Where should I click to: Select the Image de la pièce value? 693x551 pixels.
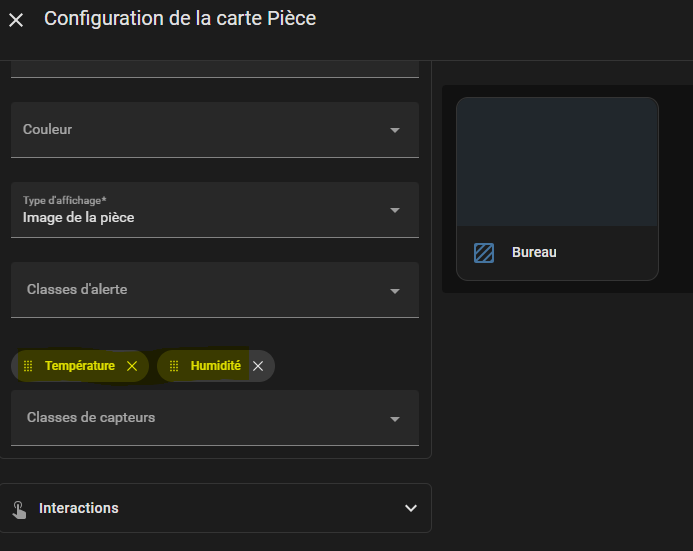coord(79,217)
